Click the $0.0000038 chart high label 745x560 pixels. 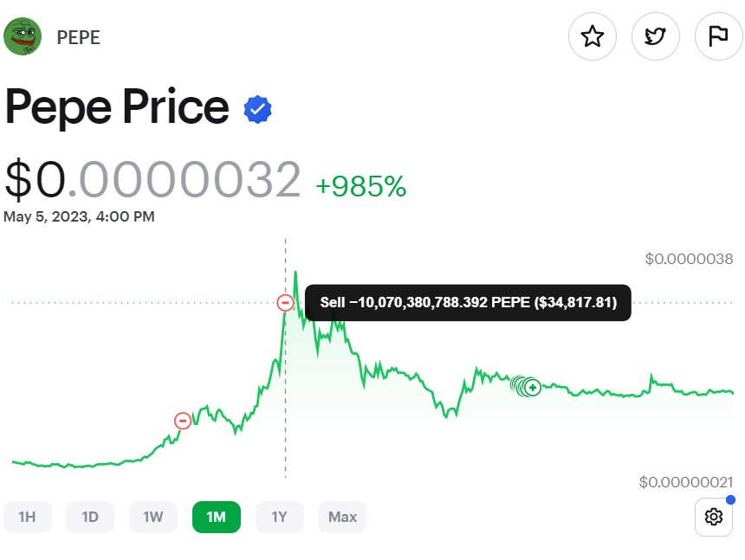689,259
